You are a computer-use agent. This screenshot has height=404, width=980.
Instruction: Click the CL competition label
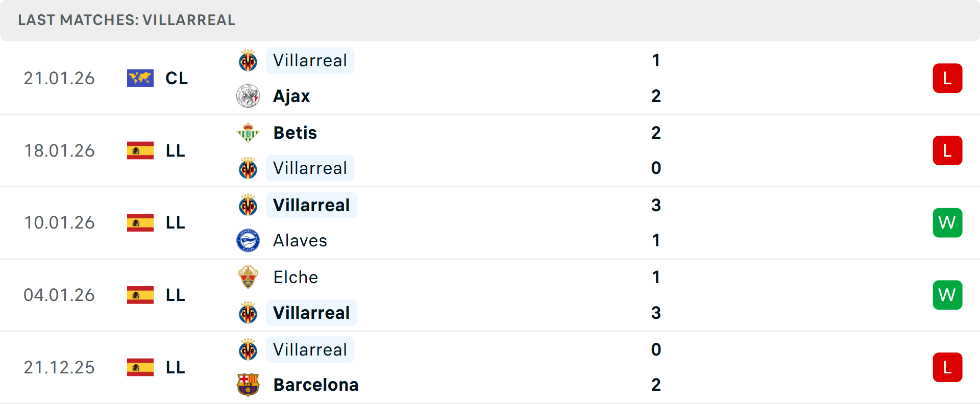(x=177, y=78)
